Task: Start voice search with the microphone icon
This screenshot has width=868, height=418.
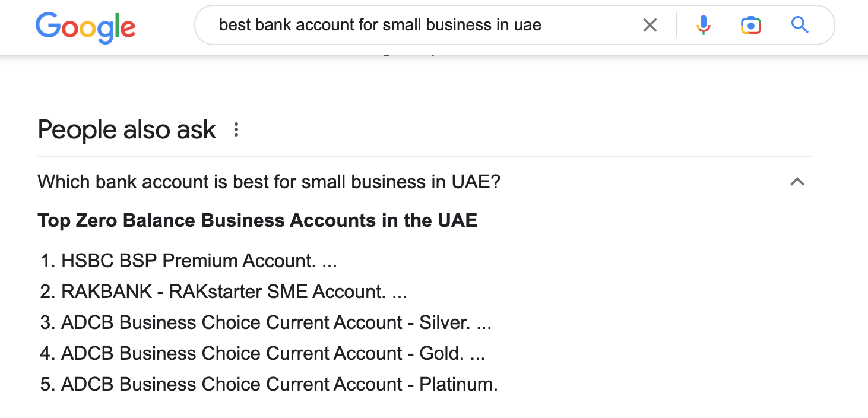Action: pyautogui.click(x=704, y=25)
